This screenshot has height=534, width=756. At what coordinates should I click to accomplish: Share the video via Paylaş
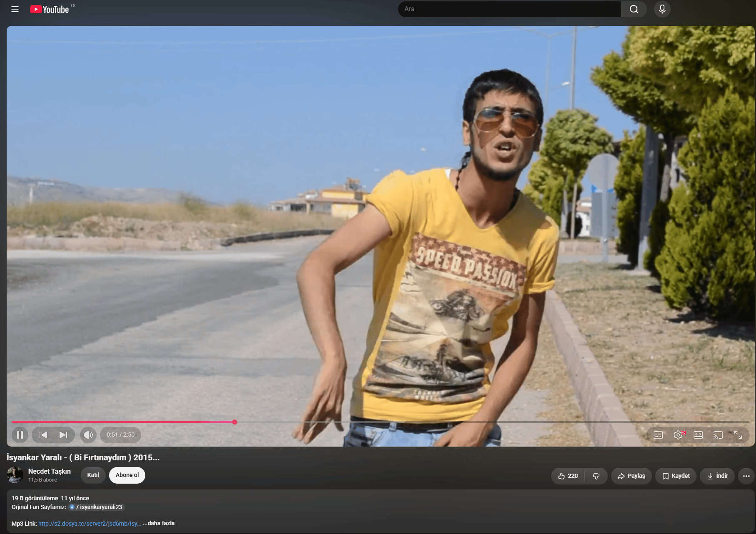(x=632, y=476)
